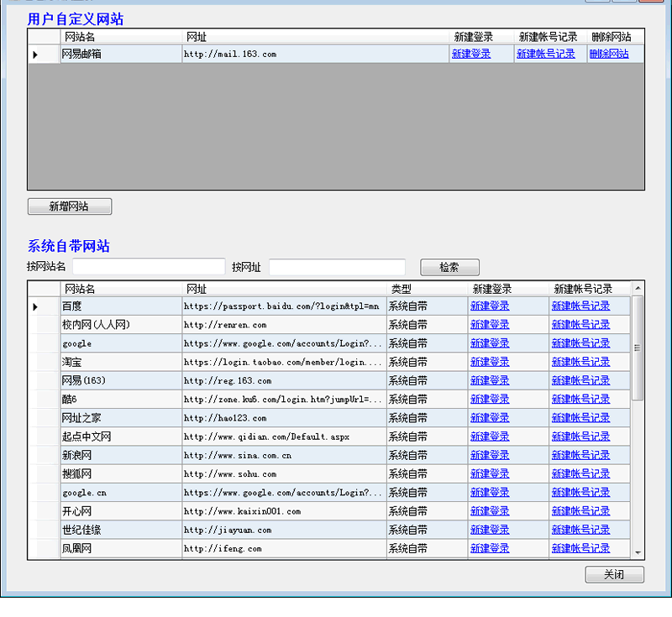Open 新建帐号记录 link in 酷6 row
Screen dimensions: 672x617
(580, 399)
